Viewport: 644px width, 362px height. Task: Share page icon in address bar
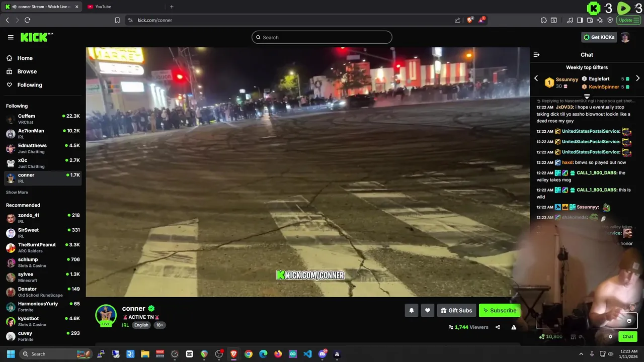[x=457, y=20]
